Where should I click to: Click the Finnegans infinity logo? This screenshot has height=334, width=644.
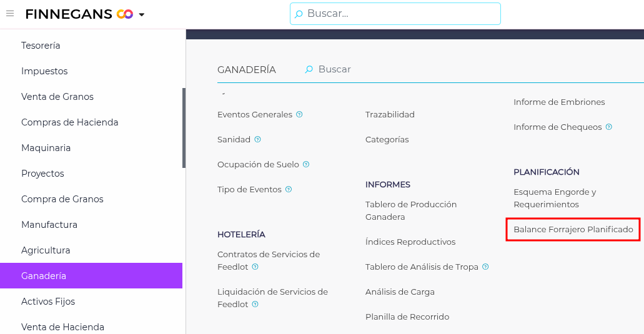tap(125, 14)
